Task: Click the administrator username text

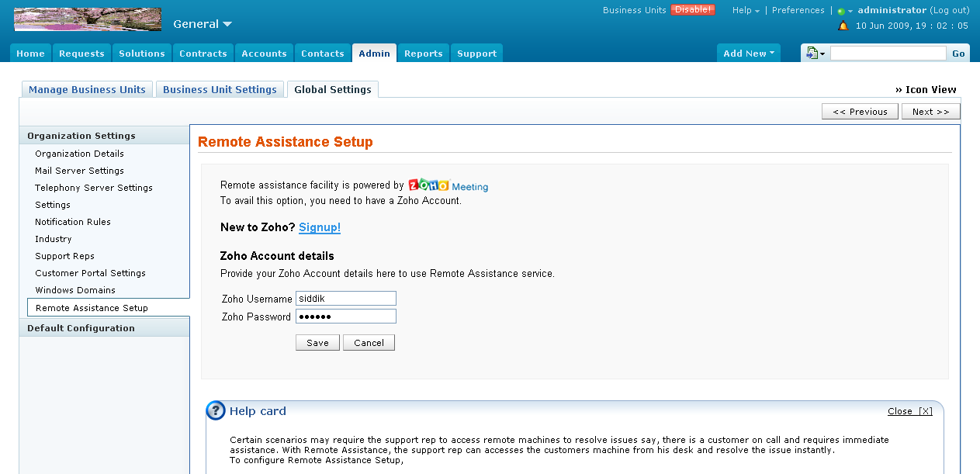Action: tap(892, 10)
